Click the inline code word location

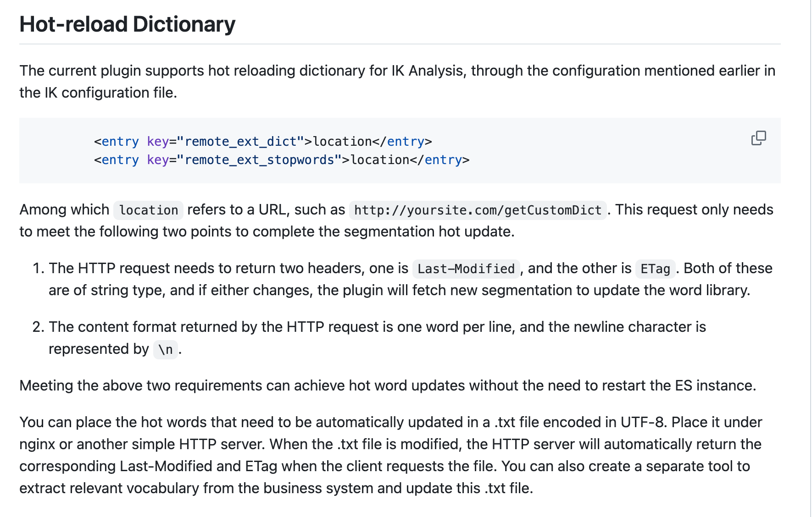[x=148, y=210]
